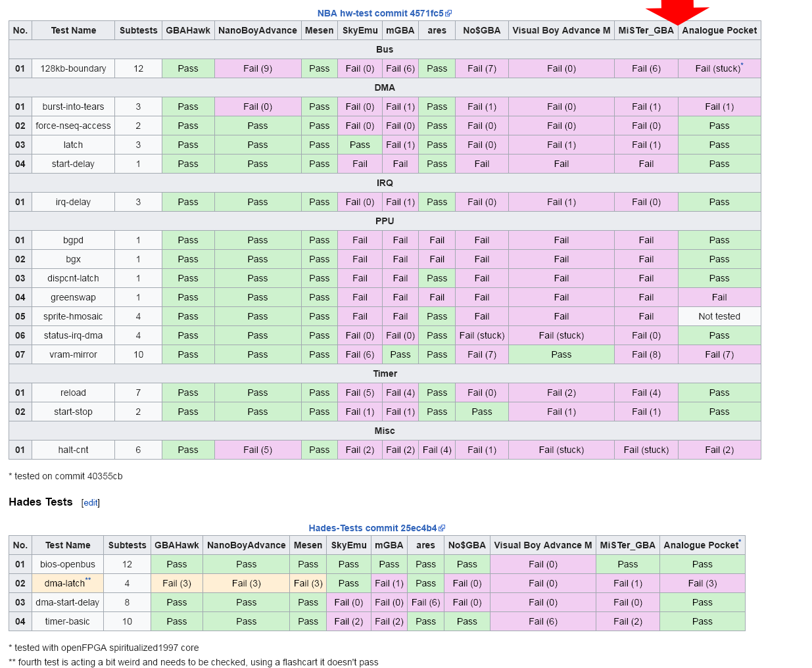Image resolution: width=812 pixels, height=668 pixels.
Task: Select Analogue Pocket 'Fail (3)' in dma-latch row
Action: (702, 583)
